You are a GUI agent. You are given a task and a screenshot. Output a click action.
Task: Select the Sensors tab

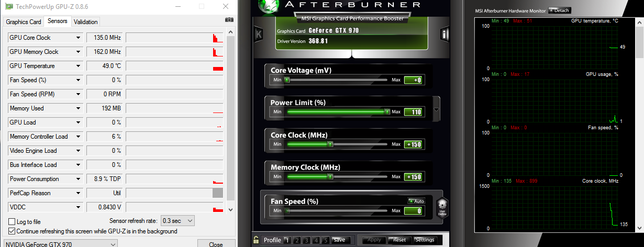coord(57,21)
